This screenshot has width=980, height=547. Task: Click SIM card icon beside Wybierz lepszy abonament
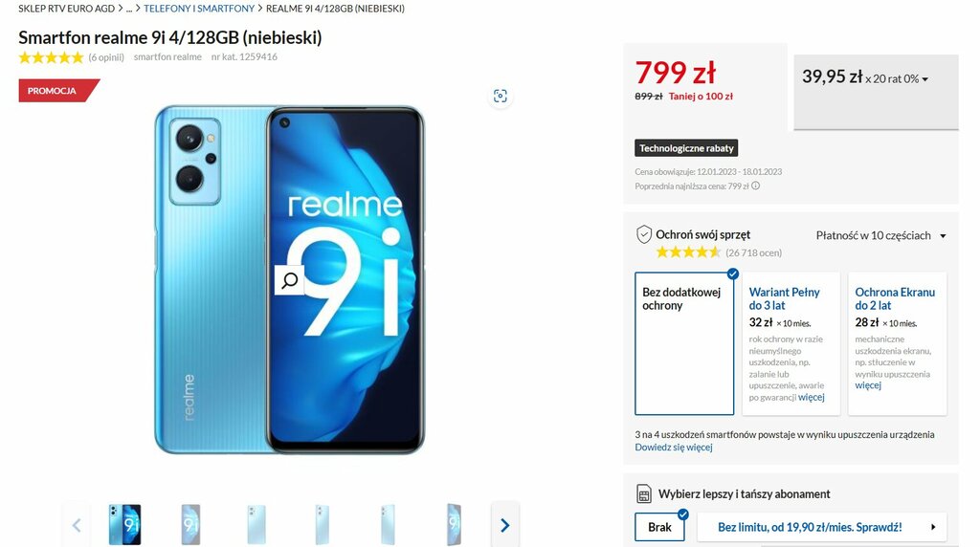click(x=644, y=493)
